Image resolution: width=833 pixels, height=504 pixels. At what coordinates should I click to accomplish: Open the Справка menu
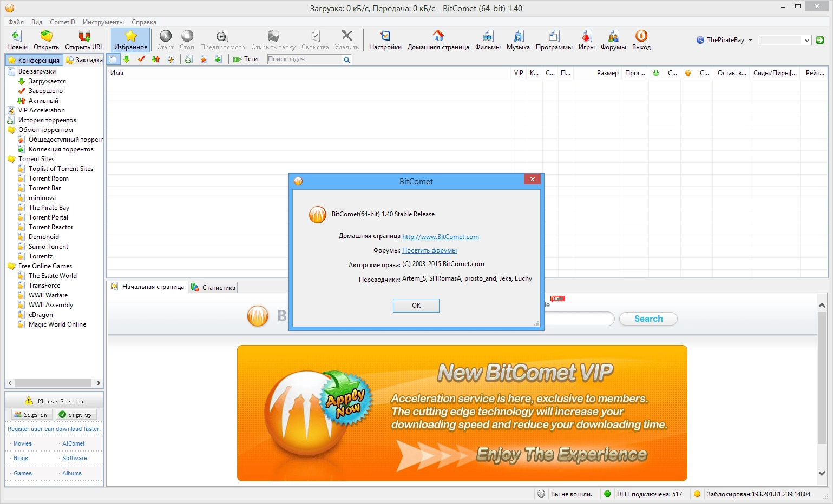point(144,22)
